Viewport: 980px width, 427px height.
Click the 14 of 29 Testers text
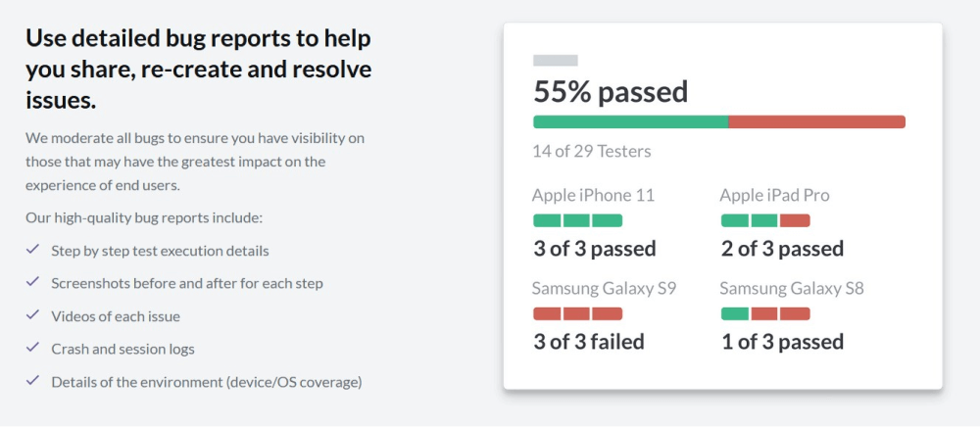coord(592,152)
